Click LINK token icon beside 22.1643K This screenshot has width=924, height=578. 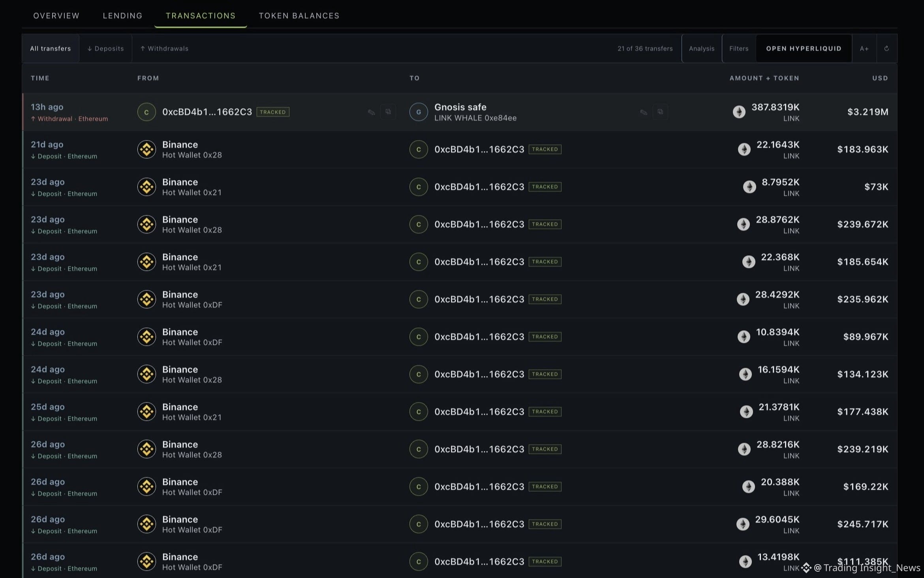[744, 149]
